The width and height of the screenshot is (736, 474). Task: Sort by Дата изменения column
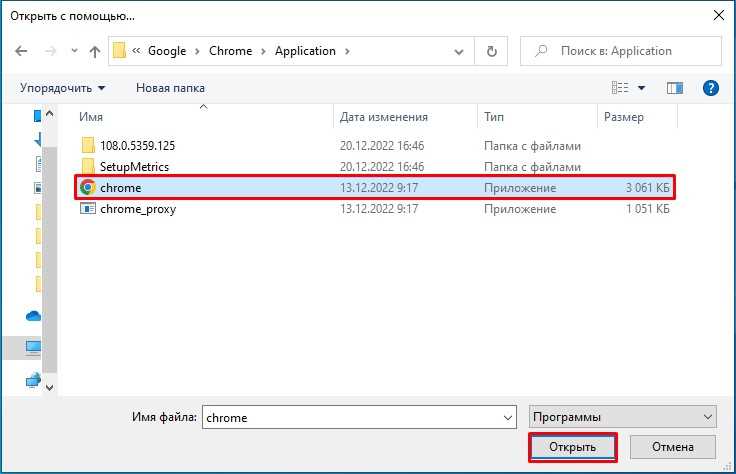click(x=383, y=117)
